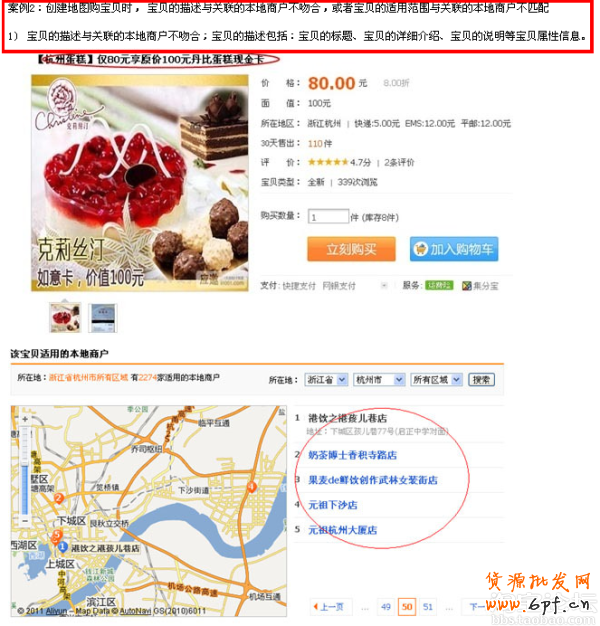Open the 元祖下沙店 merchant link
This screenshot has height=626, width=600.
(x=333, y=505)
